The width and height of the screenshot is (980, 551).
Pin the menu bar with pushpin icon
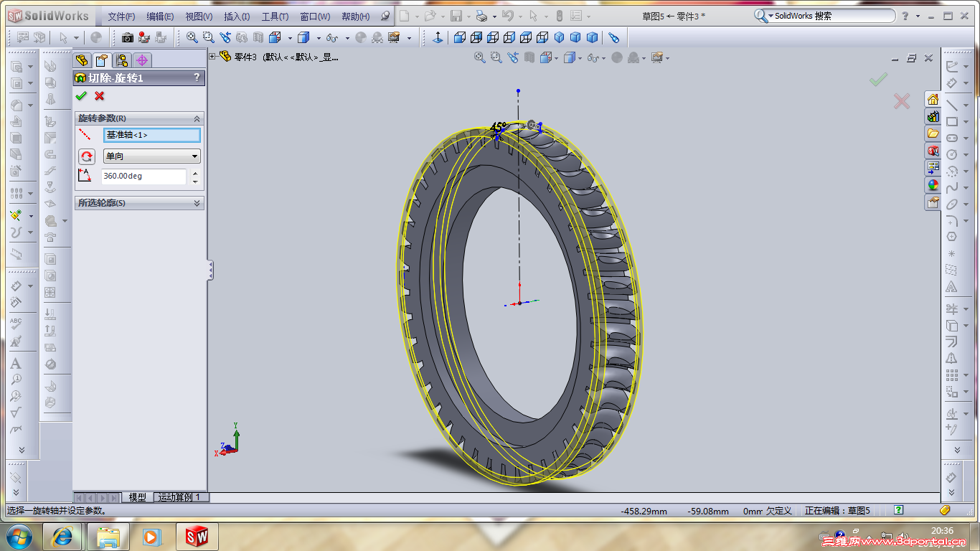(385, 16)
